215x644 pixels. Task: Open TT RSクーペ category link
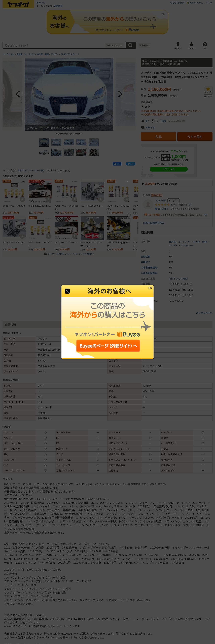click(188, 245)
